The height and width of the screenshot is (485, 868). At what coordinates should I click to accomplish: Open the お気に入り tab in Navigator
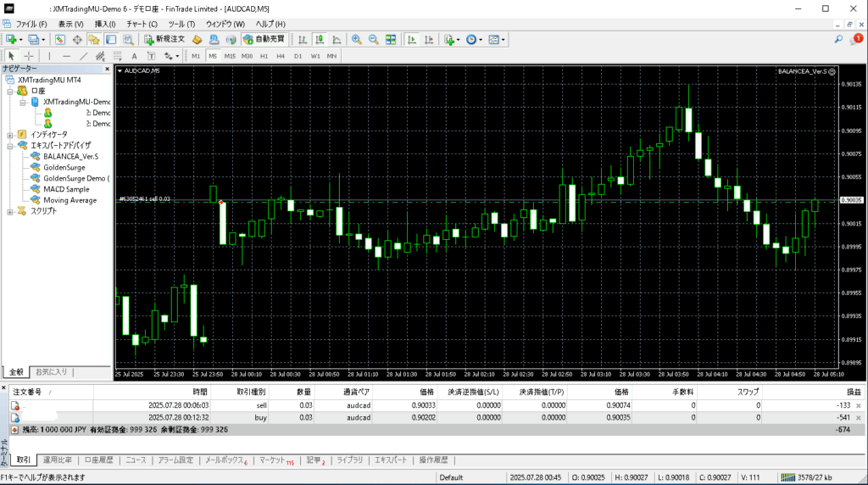(52, 372)
